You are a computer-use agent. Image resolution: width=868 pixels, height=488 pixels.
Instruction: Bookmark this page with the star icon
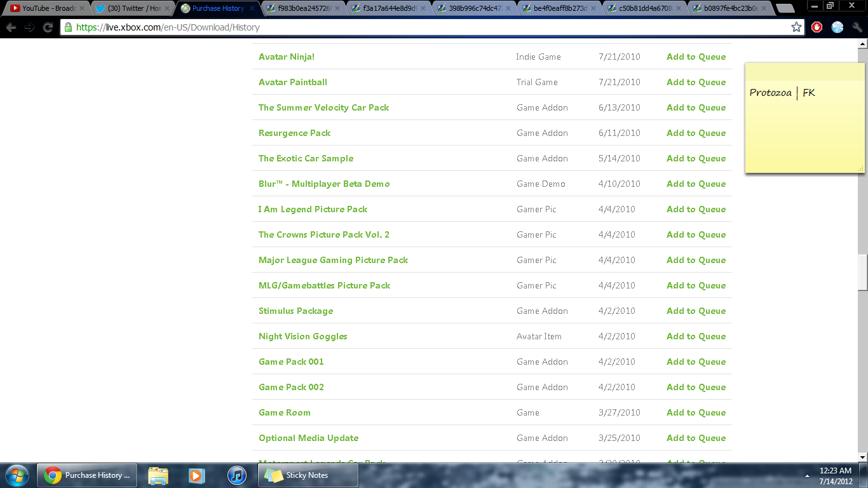[x=796, y=27]
